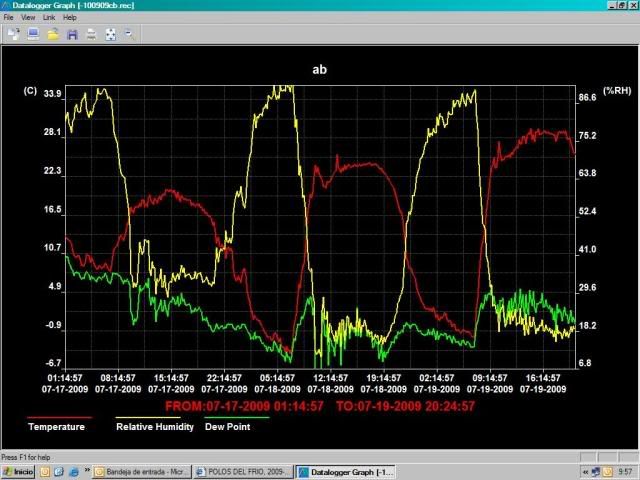Click the 12:14:57 07-18-2009 time label
The height and width of the screenshot is (480, 640).
330,384
